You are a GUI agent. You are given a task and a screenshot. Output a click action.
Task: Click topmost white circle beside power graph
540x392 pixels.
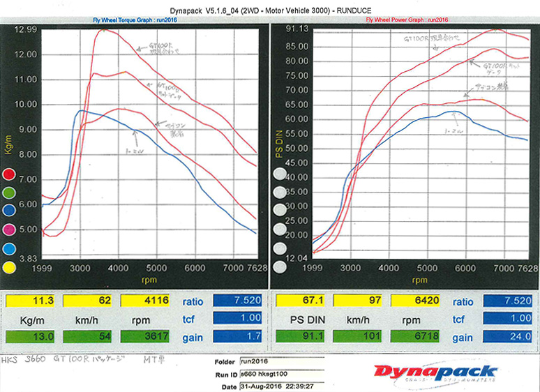[280, 174]
